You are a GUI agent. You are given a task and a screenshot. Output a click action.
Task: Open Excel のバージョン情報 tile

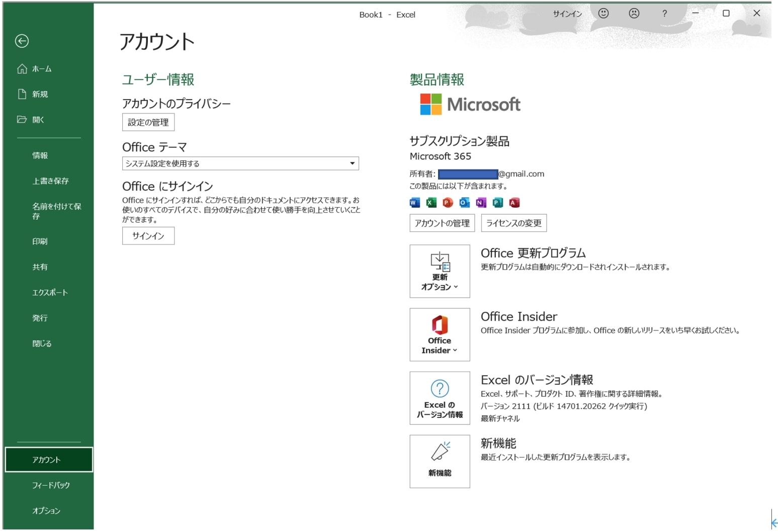pyautogui.click(x=440, y=398)
